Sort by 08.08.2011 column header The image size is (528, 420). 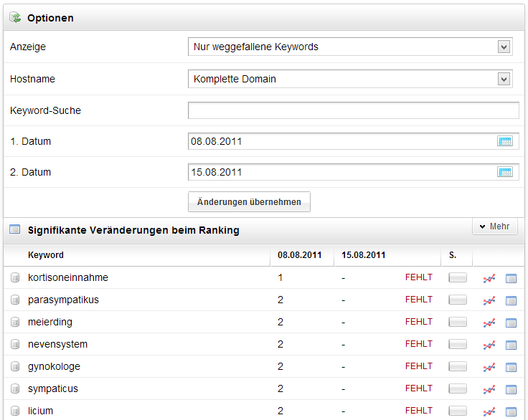coord(300,255)
